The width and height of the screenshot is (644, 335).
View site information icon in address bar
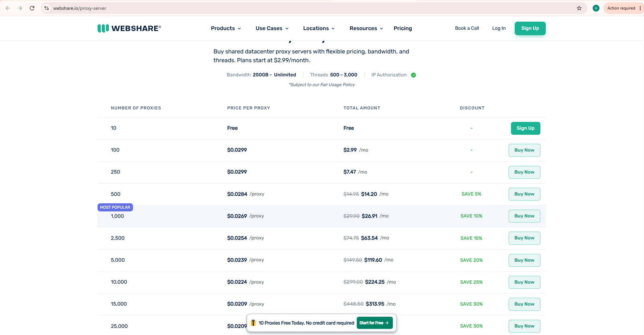tap(47, 8)
